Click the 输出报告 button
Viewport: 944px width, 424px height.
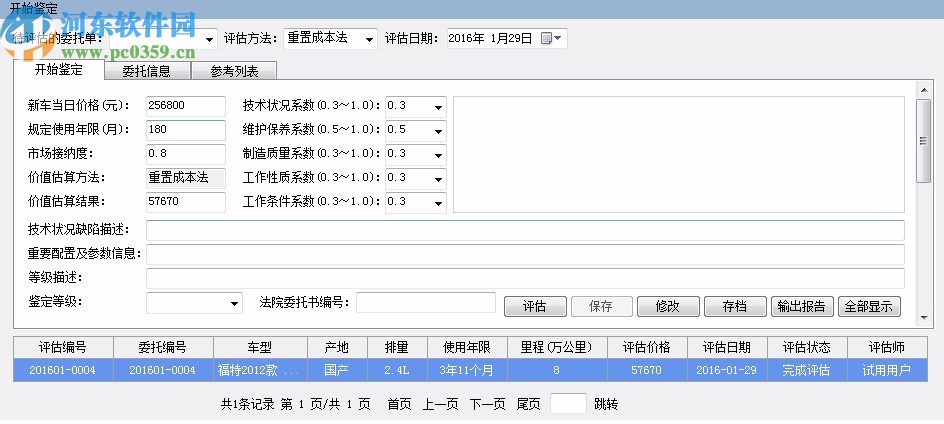pos(802,307)
